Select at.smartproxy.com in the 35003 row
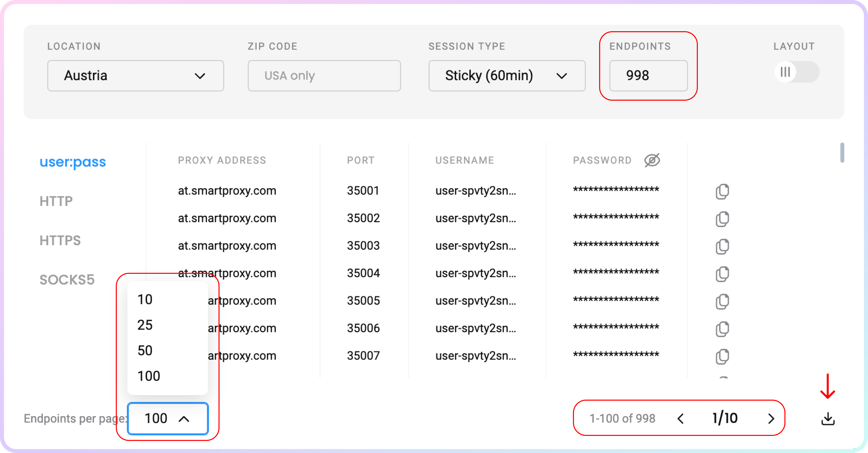868x453 pixels. 227,246
